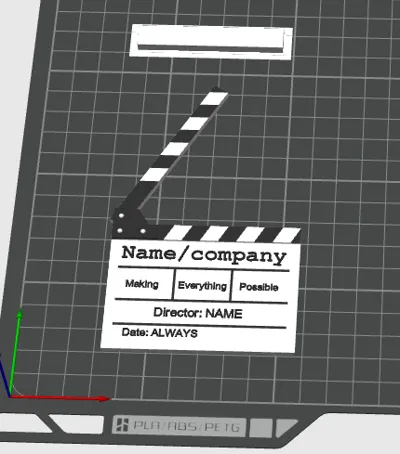
Task: Click the bottom-right hinge screw dot
Action: click(143, 231)
